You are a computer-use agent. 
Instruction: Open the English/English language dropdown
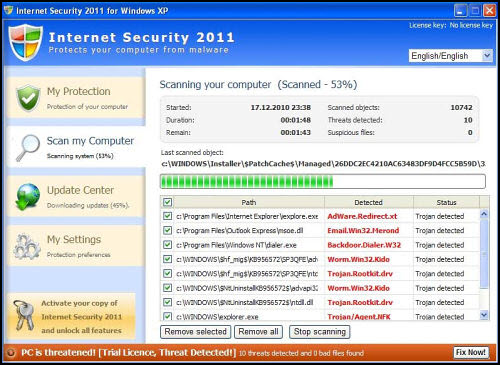[x=451, y=56]
